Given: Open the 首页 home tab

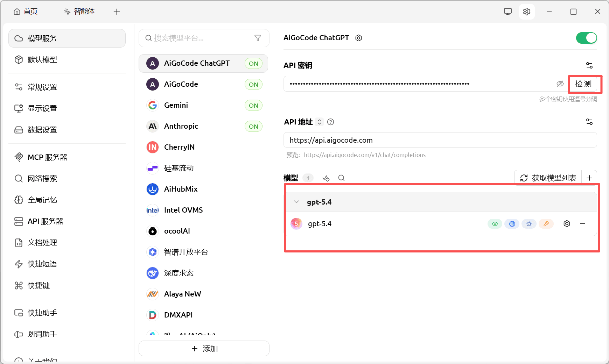Looking at the screenshot, I should pos(26,12).
